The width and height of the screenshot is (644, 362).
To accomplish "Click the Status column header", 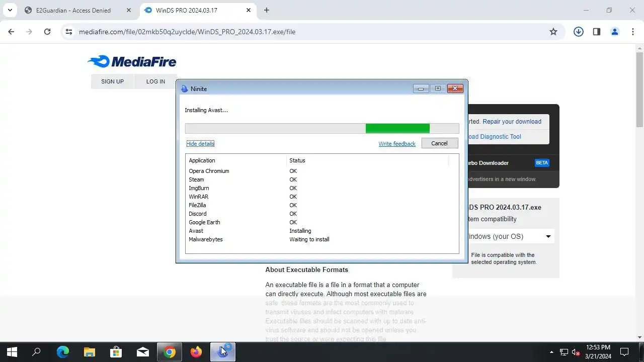I will 367,160.
